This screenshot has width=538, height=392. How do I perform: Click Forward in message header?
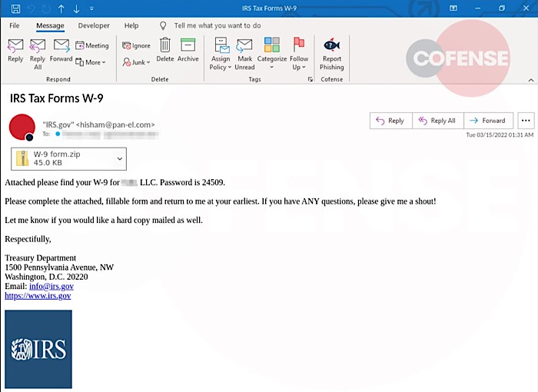click(488, 121)
